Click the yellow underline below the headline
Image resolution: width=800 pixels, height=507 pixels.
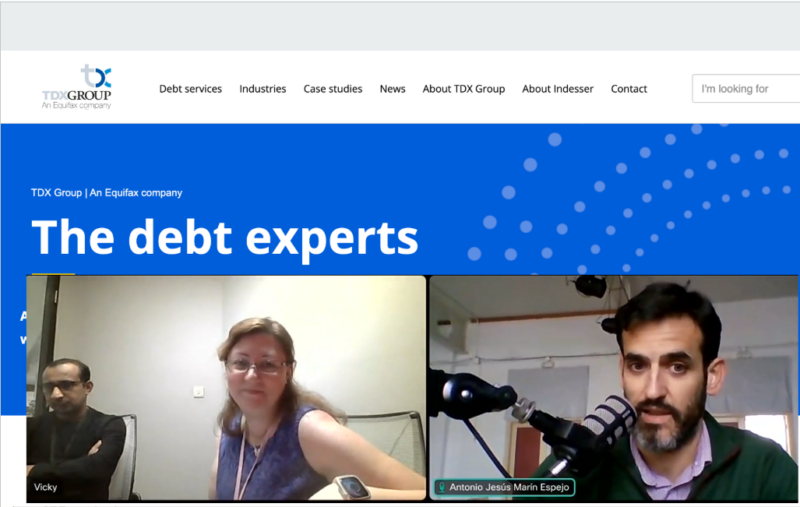[53, 274]
